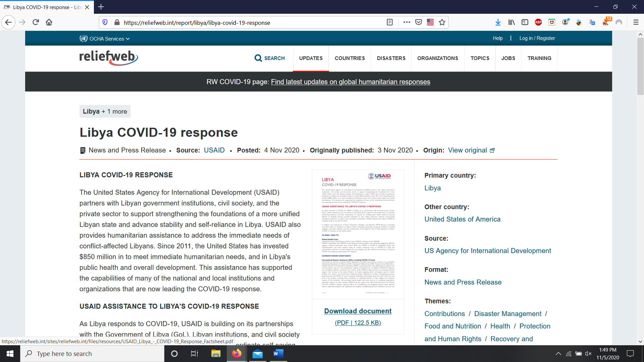The width and height of the screenshot is (644, 362).
Task: Toggle reader view icon in address bar
Action: 389,22
